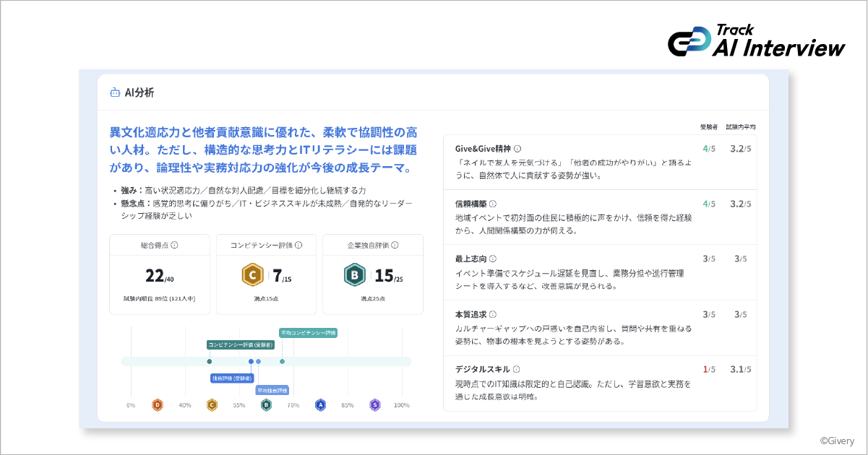
Task: Click the info icon next to 総合得点
Action: tap(174, 246)
